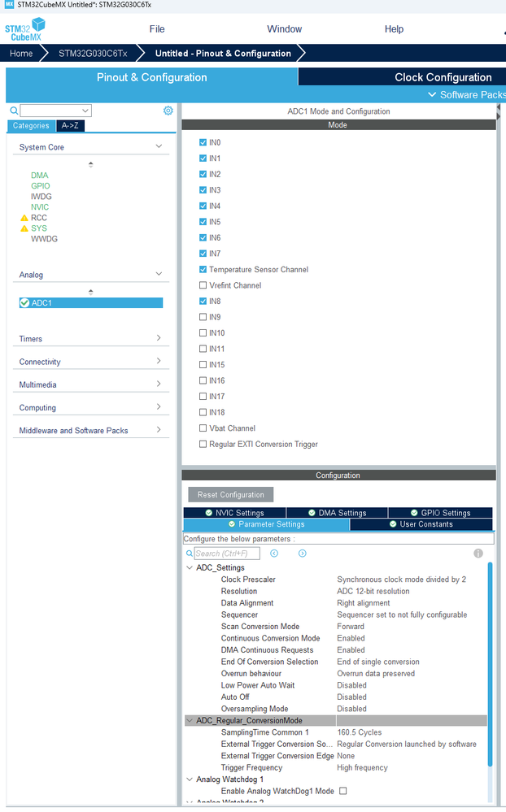Disable Temperature Sensor Channel checkbox
The image size is (506, 812).
point(203,269)
